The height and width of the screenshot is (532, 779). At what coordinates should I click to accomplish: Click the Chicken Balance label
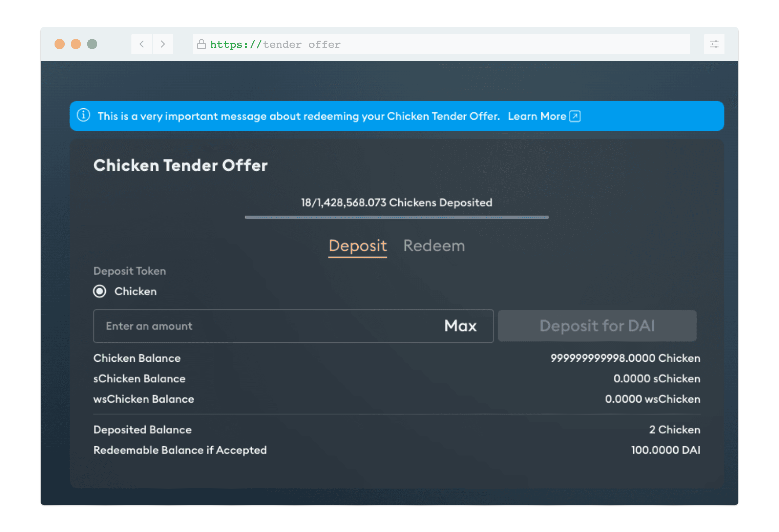137,358
